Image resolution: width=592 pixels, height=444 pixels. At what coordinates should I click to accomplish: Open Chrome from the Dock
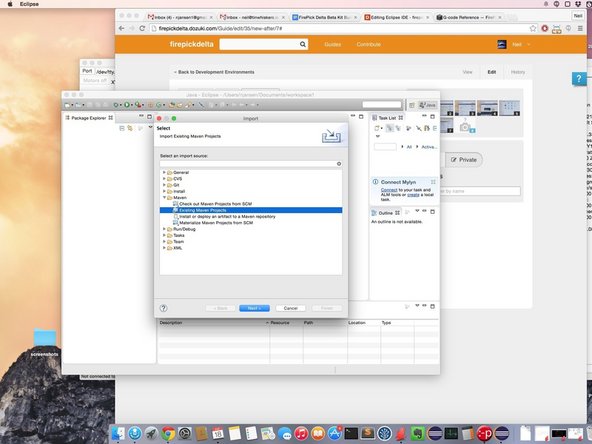pyautogui.click(x=168, y=433)
